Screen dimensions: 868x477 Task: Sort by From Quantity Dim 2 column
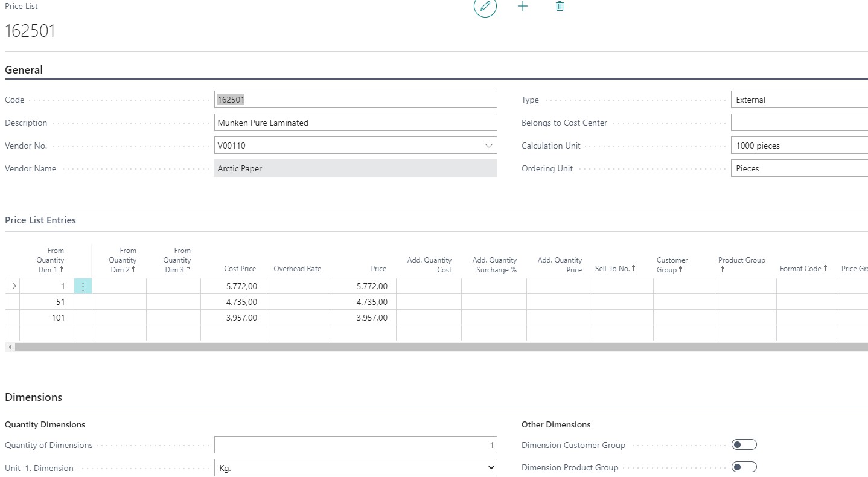[123, 260]
